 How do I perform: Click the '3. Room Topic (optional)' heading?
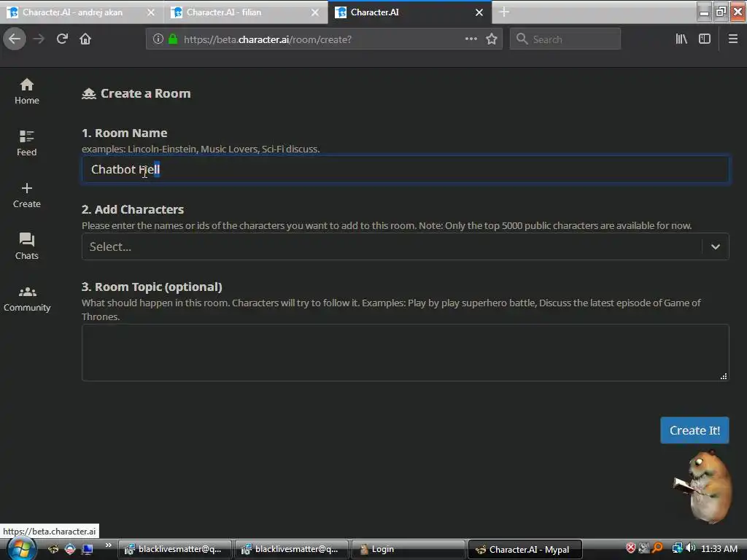pos(152,287)
